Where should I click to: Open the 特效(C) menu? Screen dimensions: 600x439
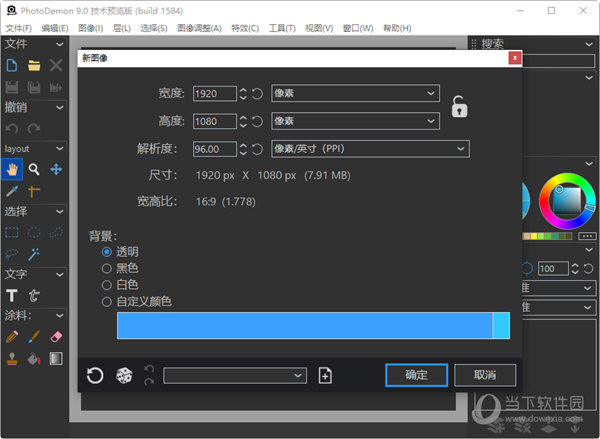tap(245, 28)
